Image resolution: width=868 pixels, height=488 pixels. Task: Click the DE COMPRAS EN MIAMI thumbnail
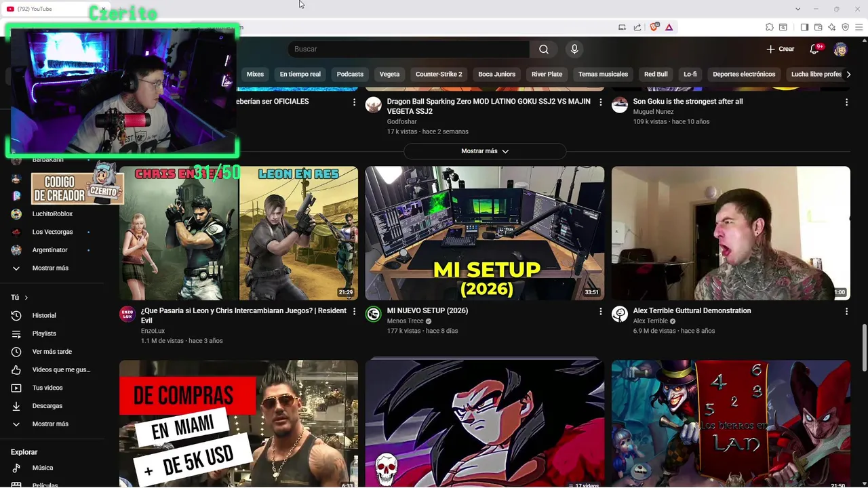(239, 424)
